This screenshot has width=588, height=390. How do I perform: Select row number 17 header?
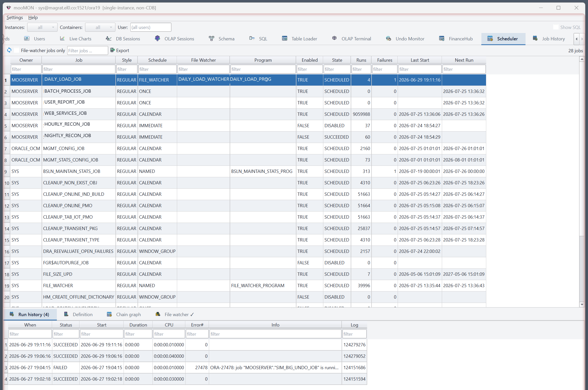pos(7,263)
